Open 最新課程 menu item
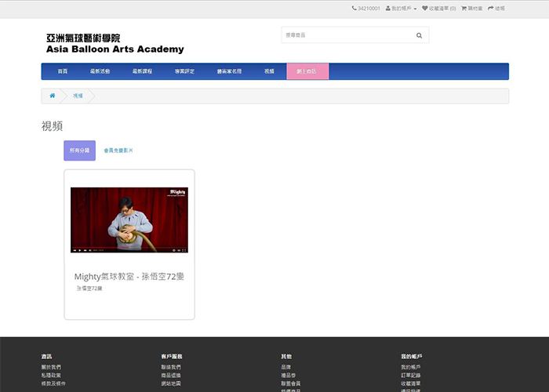549x392 pixels. point(142,71)
